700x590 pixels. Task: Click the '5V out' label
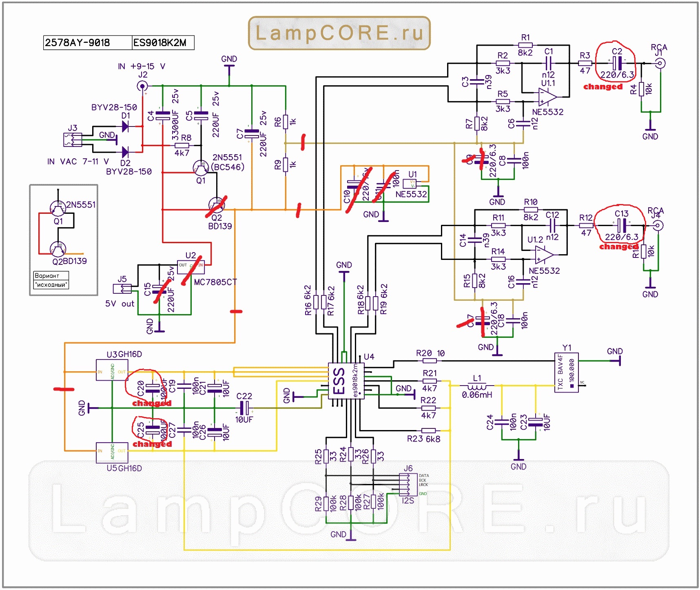coord(120,304)
